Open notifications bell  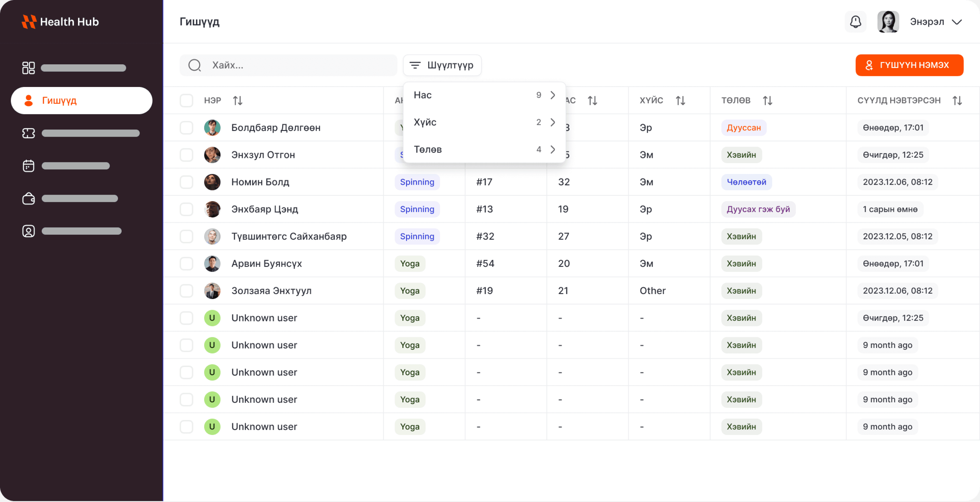tap(855, 22)
